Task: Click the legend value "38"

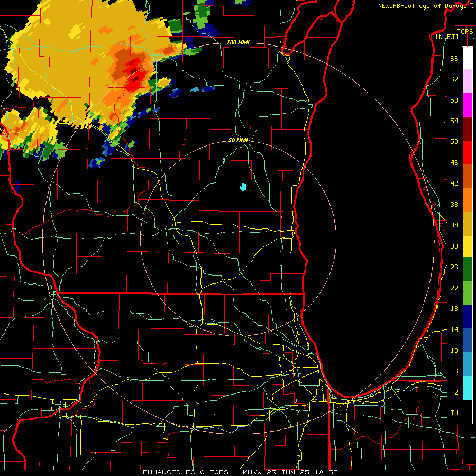Action: tap(454, 204)
